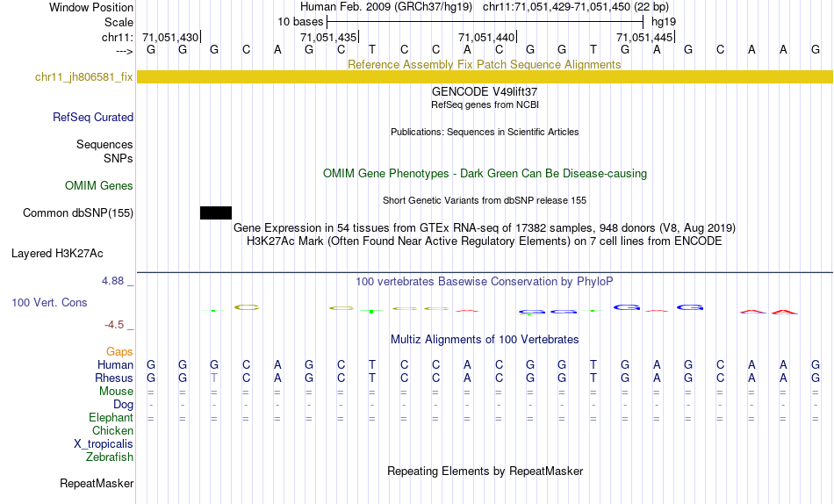Click the SNPs track label
This screenshot has width=834, height=504.
point(119,158)
